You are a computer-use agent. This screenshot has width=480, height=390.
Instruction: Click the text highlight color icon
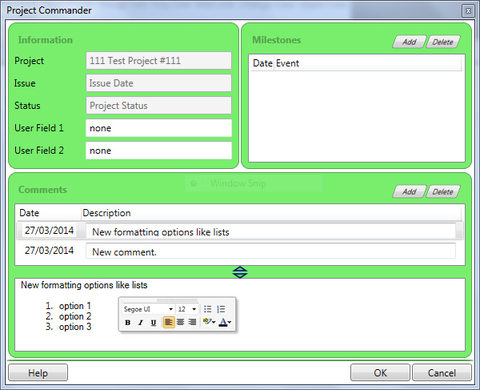207,322
